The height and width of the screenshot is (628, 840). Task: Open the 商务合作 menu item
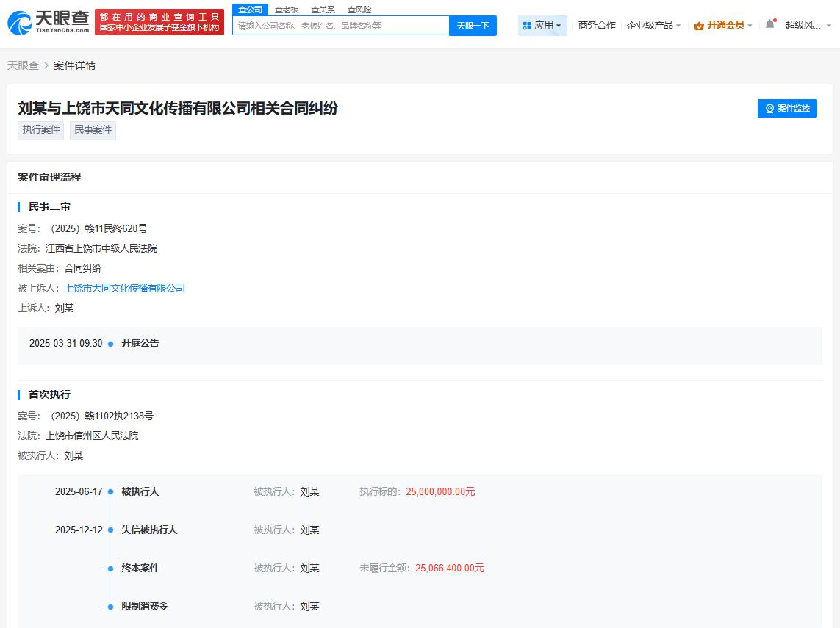coord(596,24)
